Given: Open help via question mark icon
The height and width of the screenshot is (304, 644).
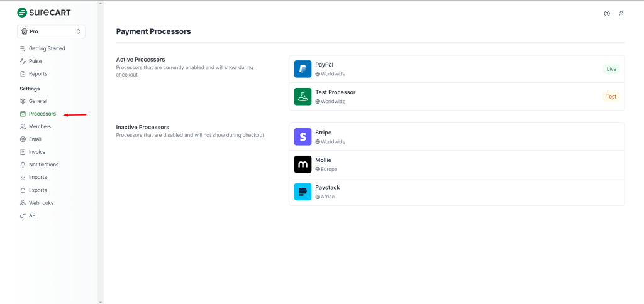Looking at the screenshot, I should click(607, 13).
